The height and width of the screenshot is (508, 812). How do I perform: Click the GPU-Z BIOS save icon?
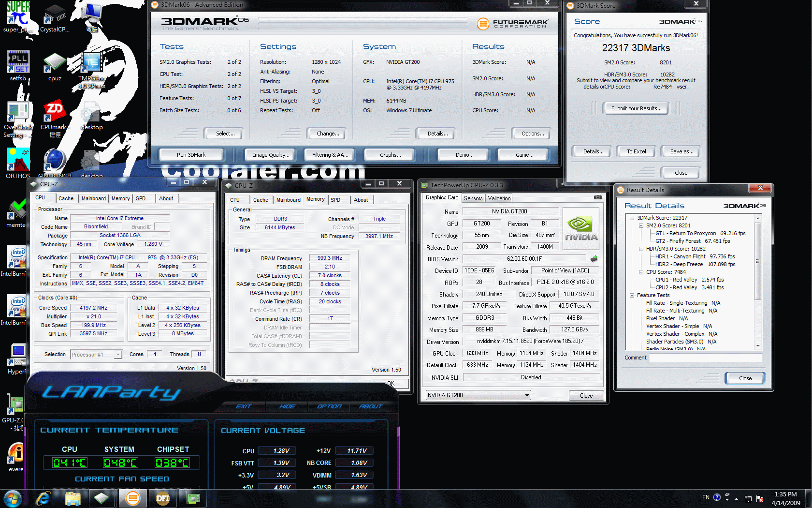pyautogui.click(x=594, y=259)
